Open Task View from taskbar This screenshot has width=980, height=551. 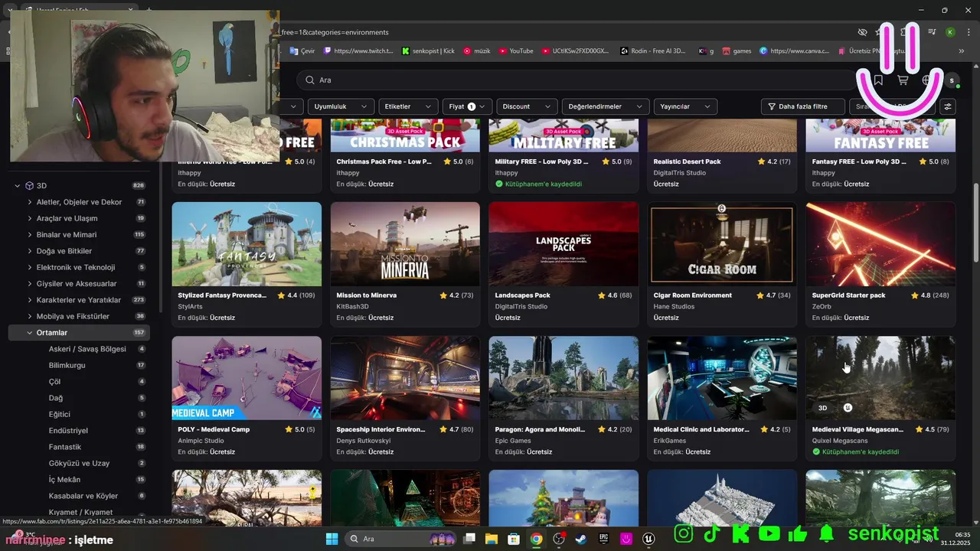[469, 539]
